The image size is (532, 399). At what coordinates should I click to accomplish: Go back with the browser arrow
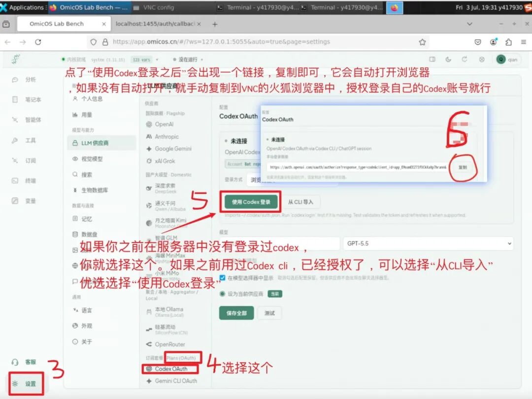(x=8, y=42)
